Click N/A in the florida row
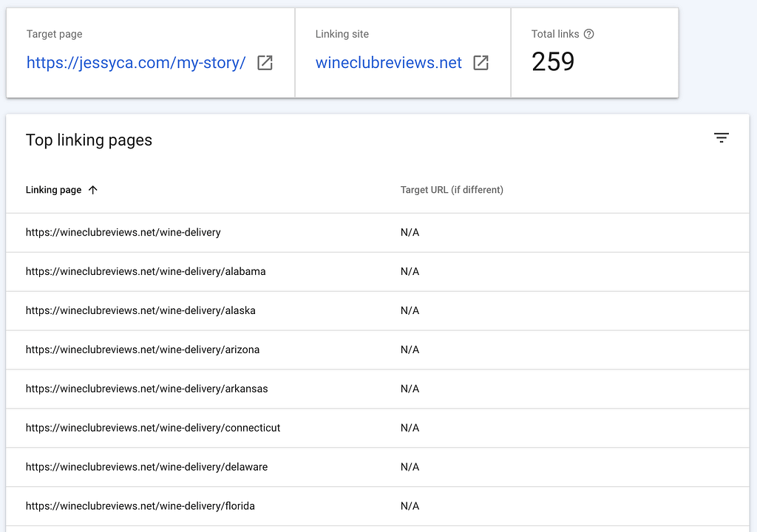The width and height of the screenshot is (757, 532). (x=410, y=506)
